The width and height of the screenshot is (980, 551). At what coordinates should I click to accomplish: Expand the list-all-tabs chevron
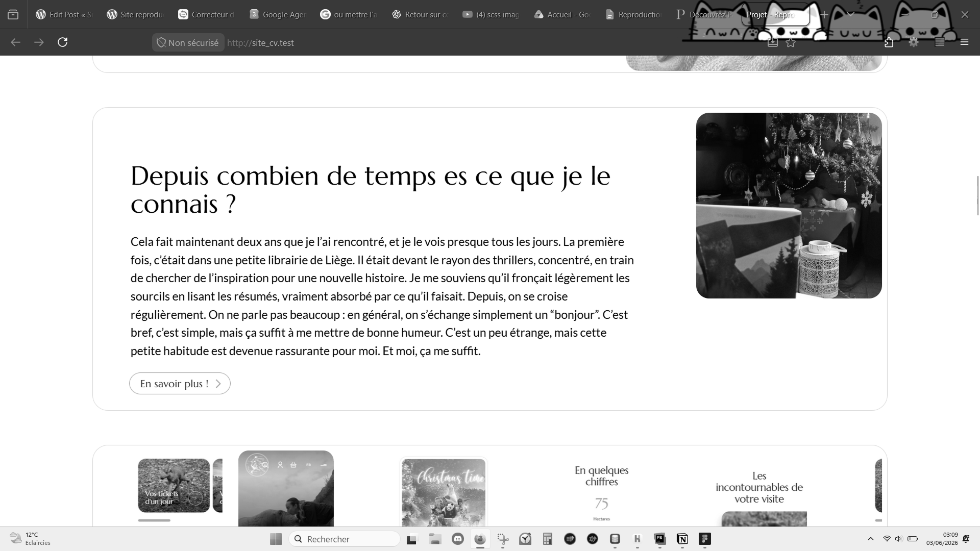[850, 15]
